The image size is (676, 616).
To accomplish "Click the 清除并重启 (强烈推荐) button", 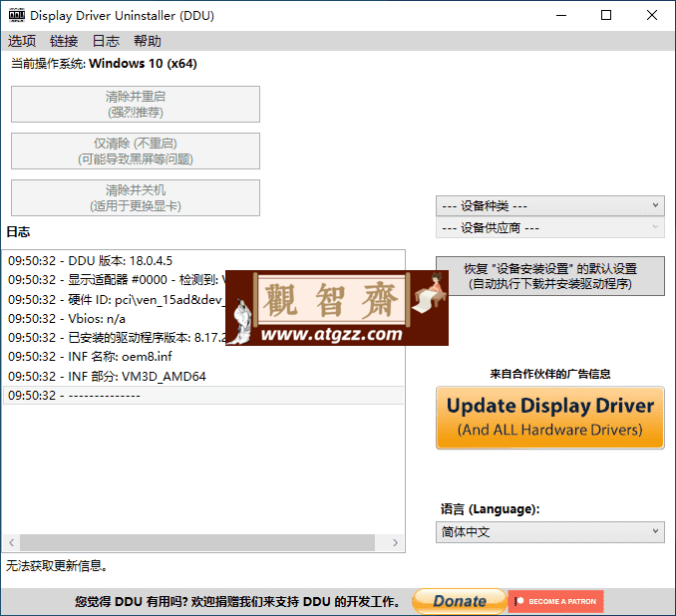I will point(136,104).
